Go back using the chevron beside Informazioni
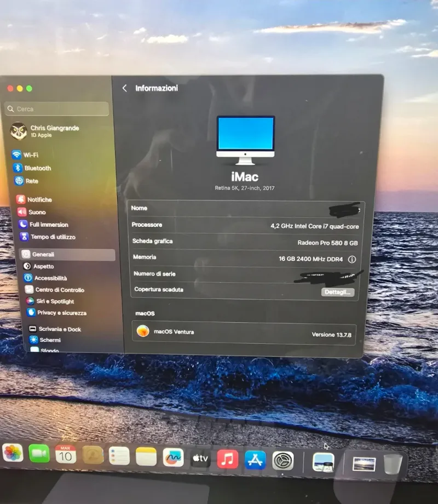Image resolution: width=438 pixels, height=504 pixels. tap(125, 88)
